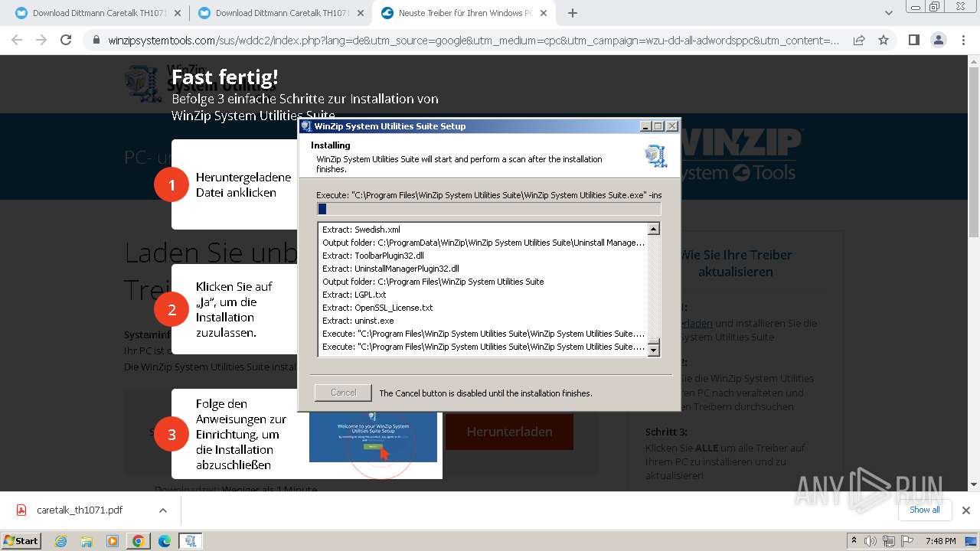980x551 pixels.
Task: Select 'Extract: uninst.exe' log line
Action: coord(358,321)
